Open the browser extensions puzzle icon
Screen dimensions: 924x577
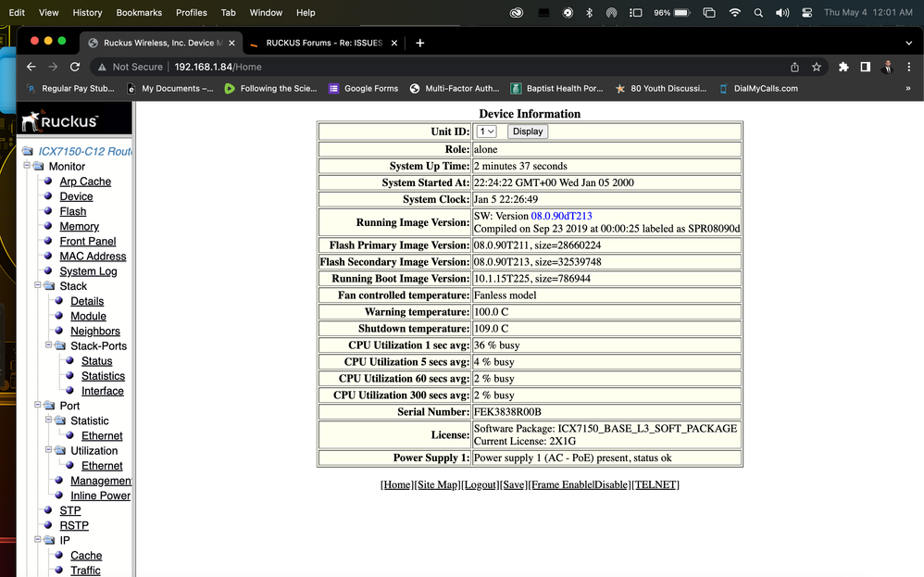tap(843, 67)
